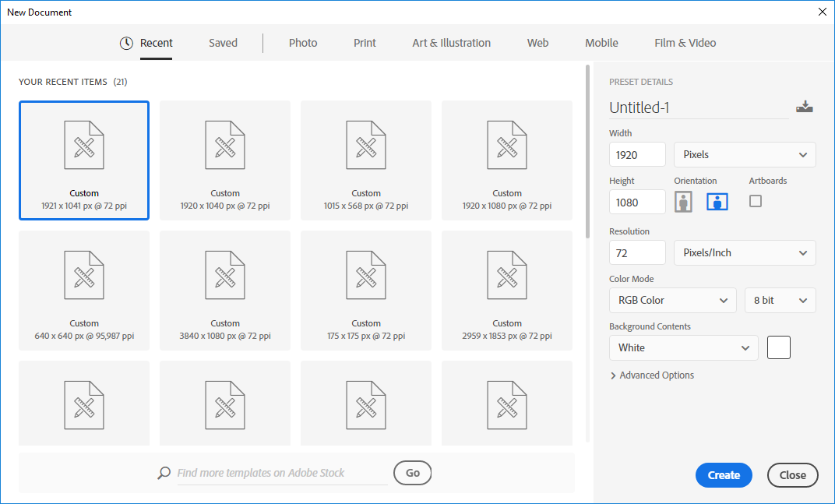
Task: Open the Background Contents White dropdown
Action: point(684,347)
